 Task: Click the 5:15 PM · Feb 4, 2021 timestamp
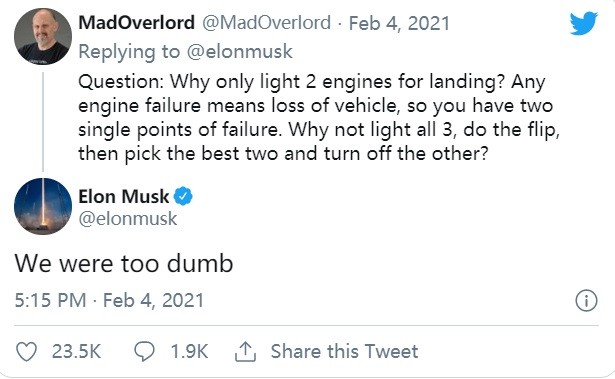pos(109,301)
